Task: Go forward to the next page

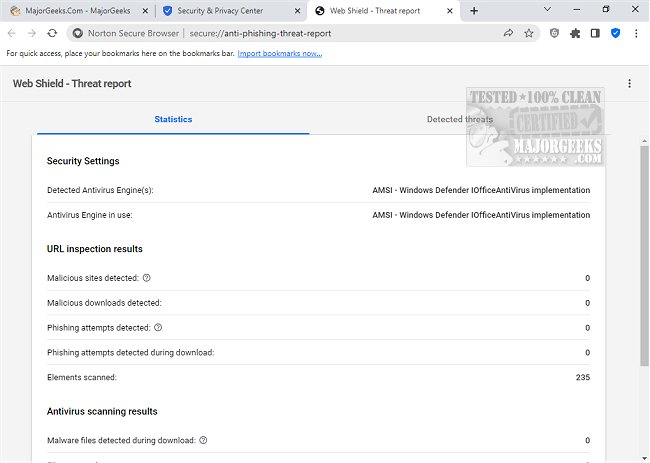Action: pyautogui.click(x=32, y=33)
